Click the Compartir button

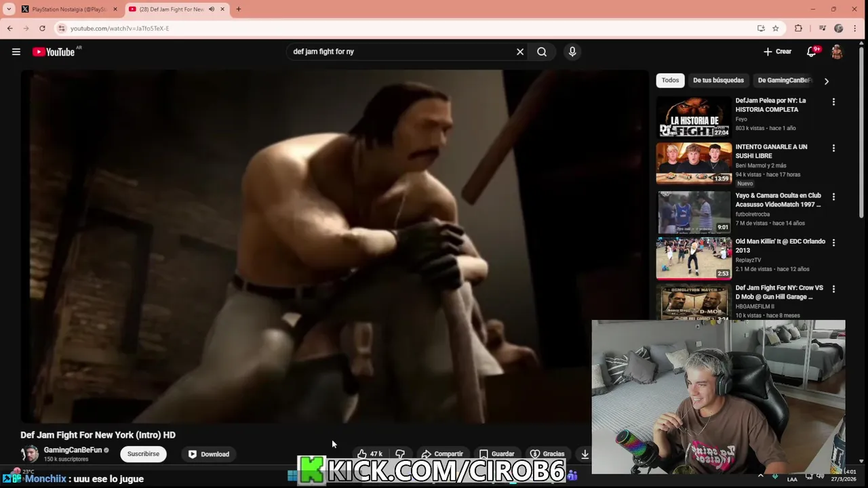pyautogui.click(x=441, y=454)
